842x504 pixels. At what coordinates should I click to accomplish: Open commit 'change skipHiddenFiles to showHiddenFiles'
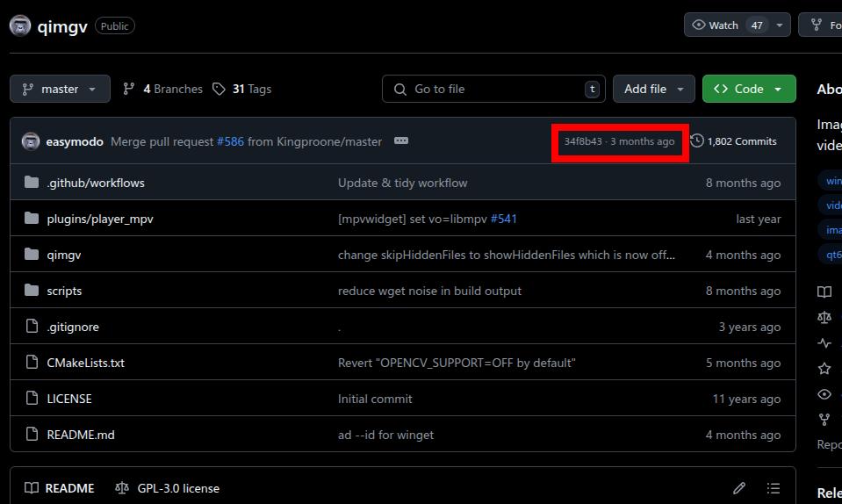[507, 255]
